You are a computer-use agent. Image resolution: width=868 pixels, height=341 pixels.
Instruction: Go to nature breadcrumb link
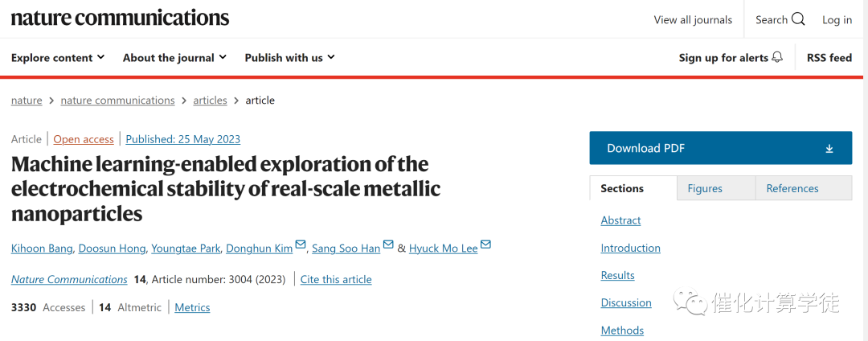27,101
